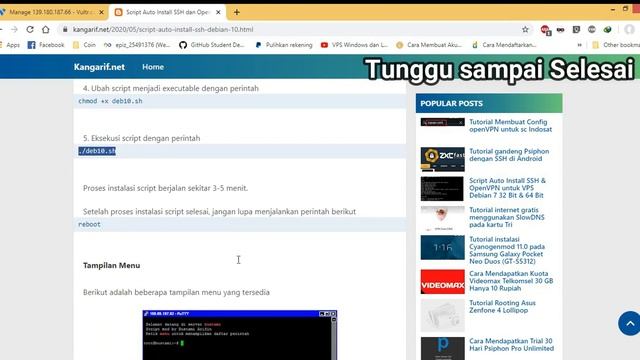Open Cara Mendapatkan Trial 30 Hari Psiphon Pro
640x360 pixels.
pyautogui.click(x=511, y=344)
